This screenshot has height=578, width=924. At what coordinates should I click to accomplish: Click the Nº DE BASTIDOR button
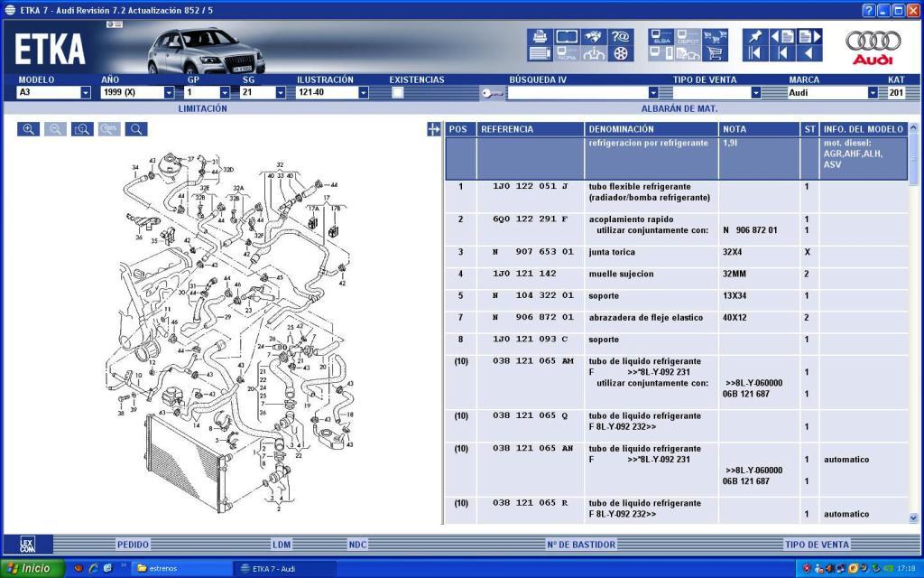click(x=581, y=545)
